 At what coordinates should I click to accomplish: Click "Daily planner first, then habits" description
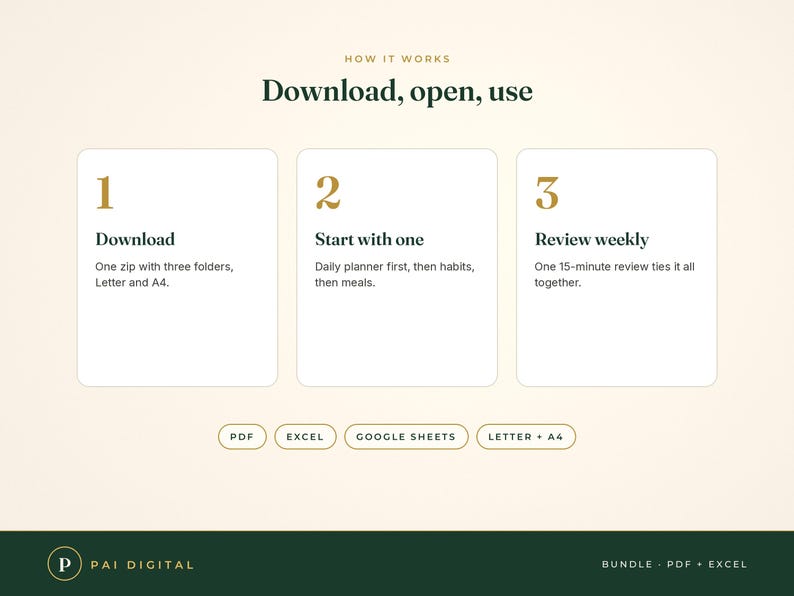[x=394, y=274]
